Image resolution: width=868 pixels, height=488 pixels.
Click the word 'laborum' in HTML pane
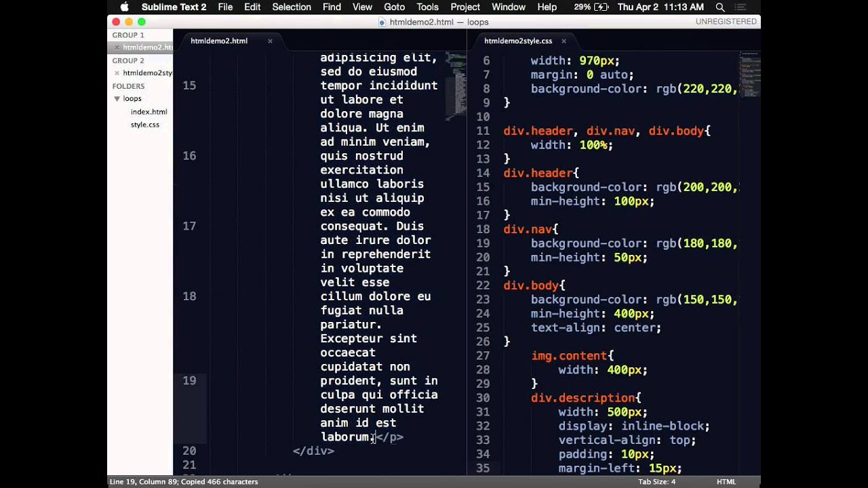(345, 437)
